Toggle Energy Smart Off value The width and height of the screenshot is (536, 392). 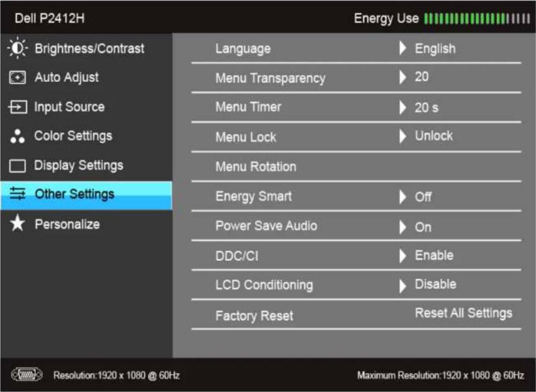click(x=423, y=197)
